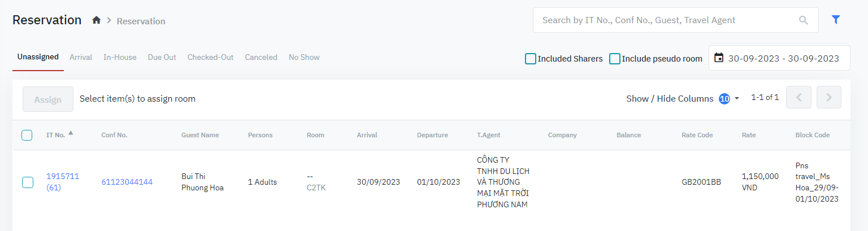Go to next page arrow

tap(828, 97)
